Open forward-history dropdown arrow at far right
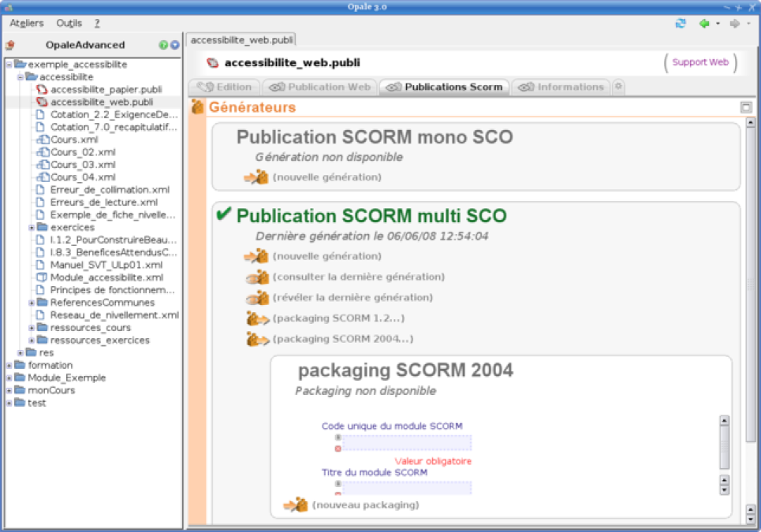The image size is (761, 532). pyautogui.click(x=748, y=24)
